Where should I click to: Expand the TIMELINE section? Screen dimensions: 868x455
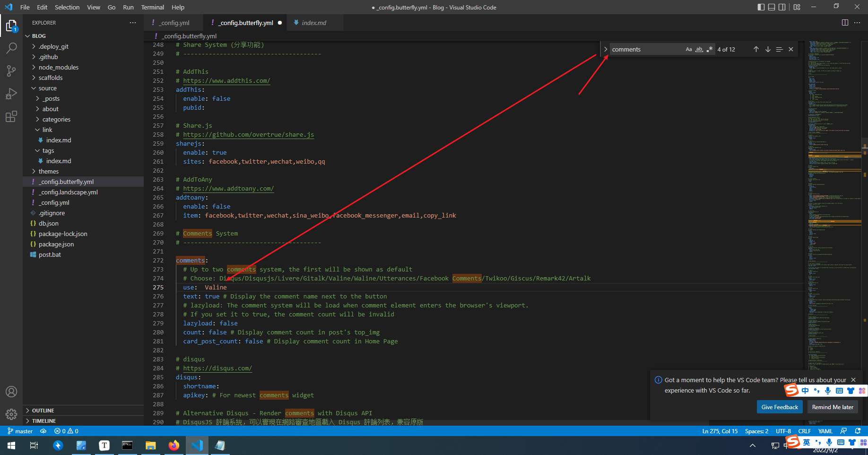pyautogui.click(x=83, y=421)
